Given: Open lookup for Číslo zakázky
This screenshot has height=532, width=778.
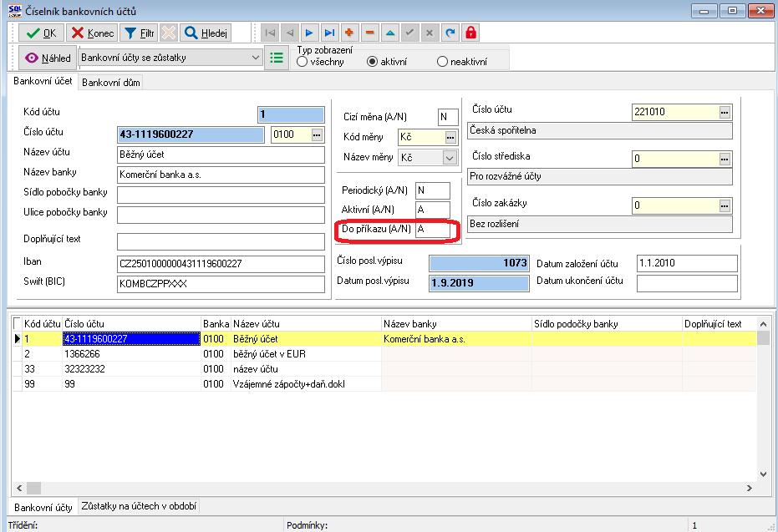Looking at the screenshot, I should (x=725, y=205).
